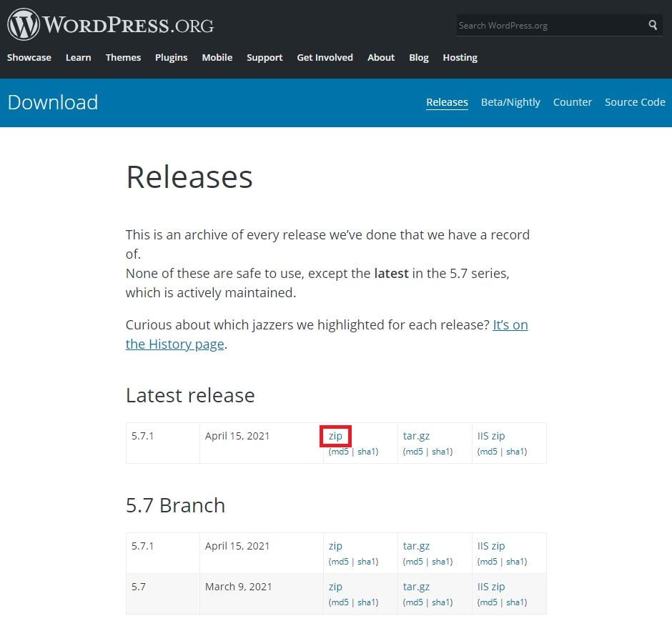
Task: Open sha1 for 5.7.1 zip in 5.7 Branch
Action: pos(367,562)
